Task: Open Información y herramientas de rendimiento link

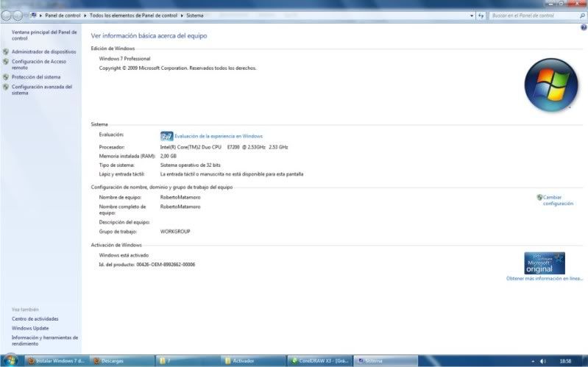Action: click(45, 341)
